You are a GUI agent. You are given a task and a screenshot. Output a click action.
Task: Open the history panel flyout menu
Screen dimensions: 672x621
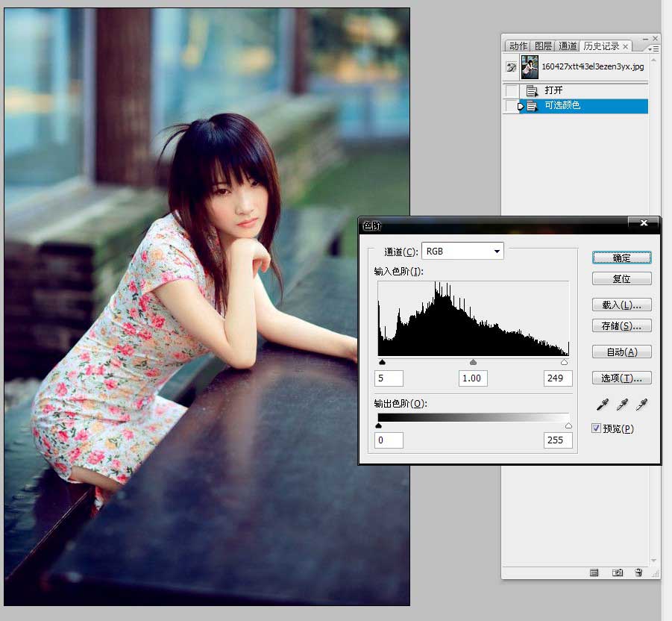(653, 49)
